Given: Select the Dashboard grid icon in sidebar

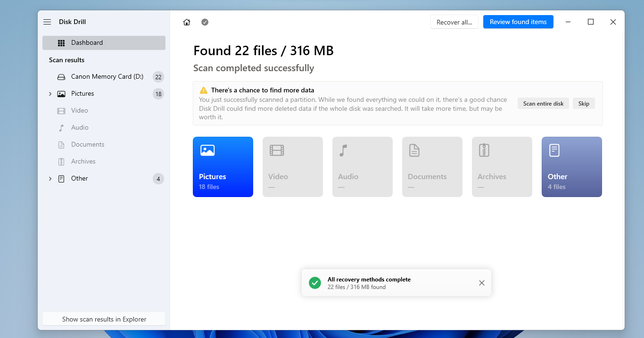Looking at the screenshot, I should point(61,43).
